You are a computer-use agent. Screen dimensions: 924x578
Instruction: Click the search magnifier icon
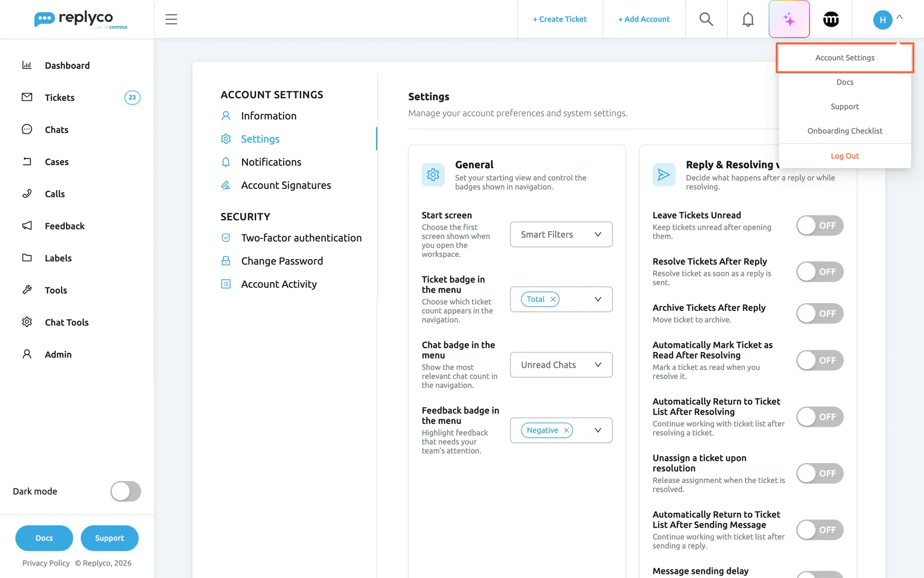[x=706, y=20]
